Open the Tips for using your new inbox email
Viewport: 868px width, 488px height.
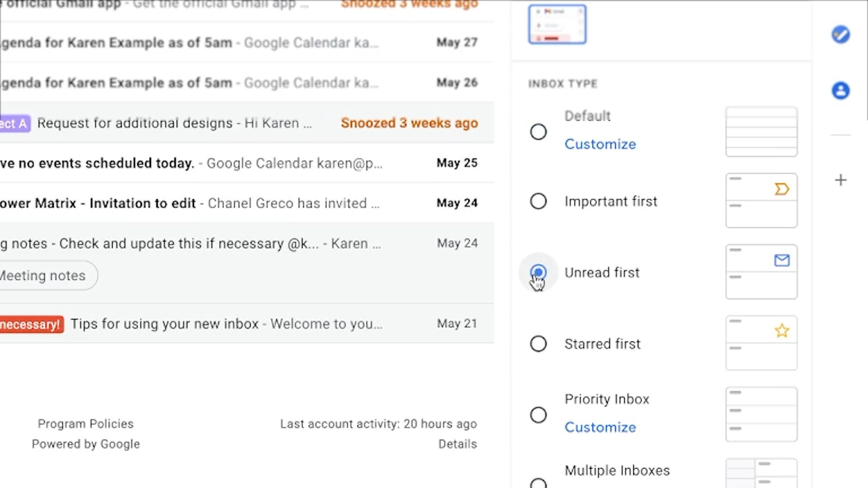pos(226,324)
